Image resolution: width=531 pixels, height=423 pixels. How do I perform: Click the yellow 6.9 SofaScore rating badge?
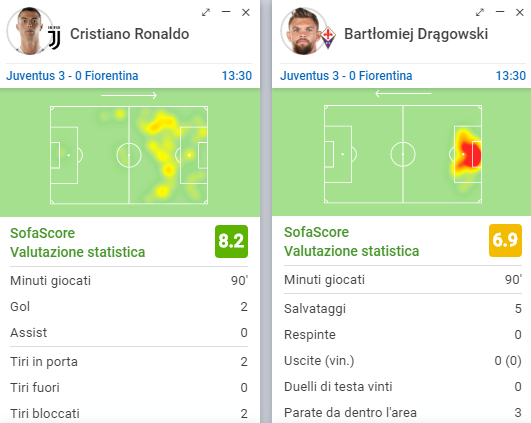click(505, 240)
